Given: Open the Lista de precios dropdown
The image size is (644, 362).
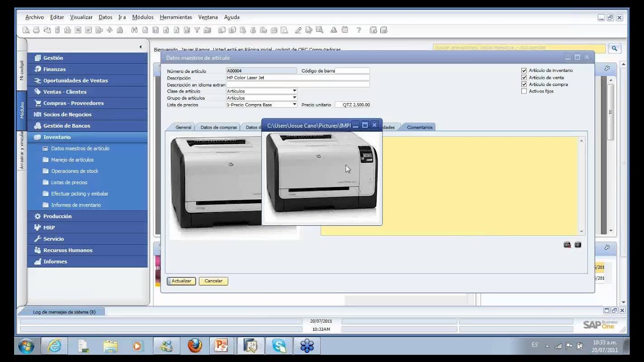Looking at the screenshot, I should click(294, 105).
